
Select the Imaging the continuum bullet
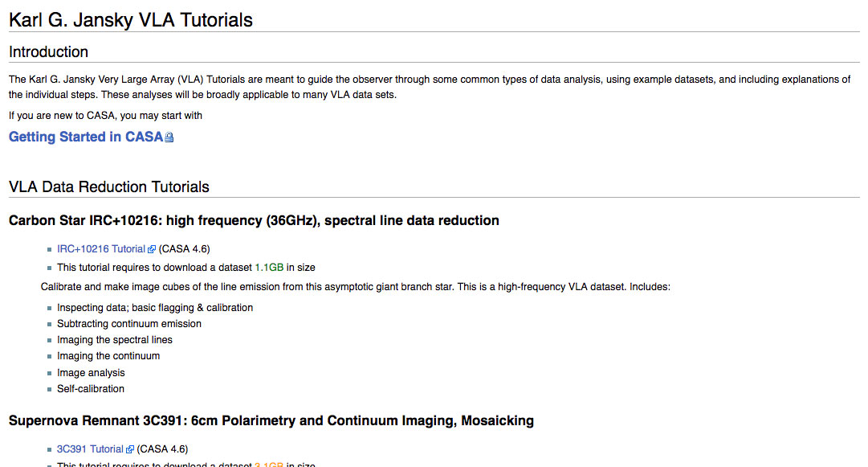click(108, 356)
